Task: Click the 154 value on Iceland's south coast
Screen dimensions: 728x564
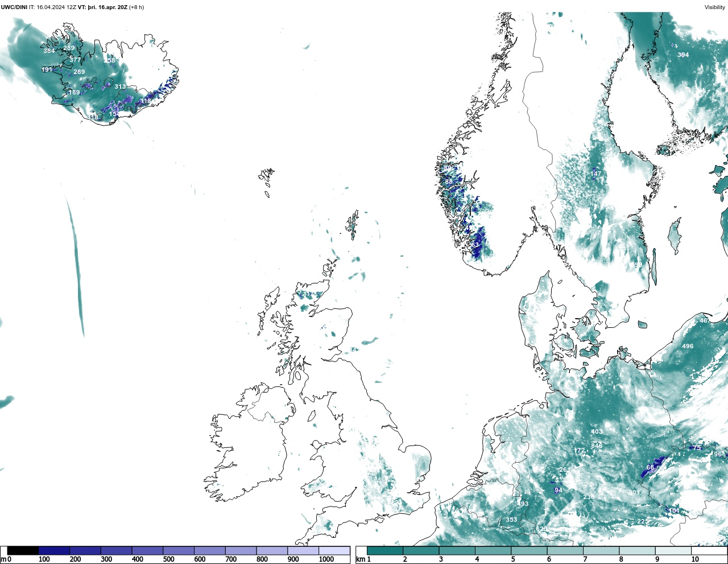Action: (114, 114)
